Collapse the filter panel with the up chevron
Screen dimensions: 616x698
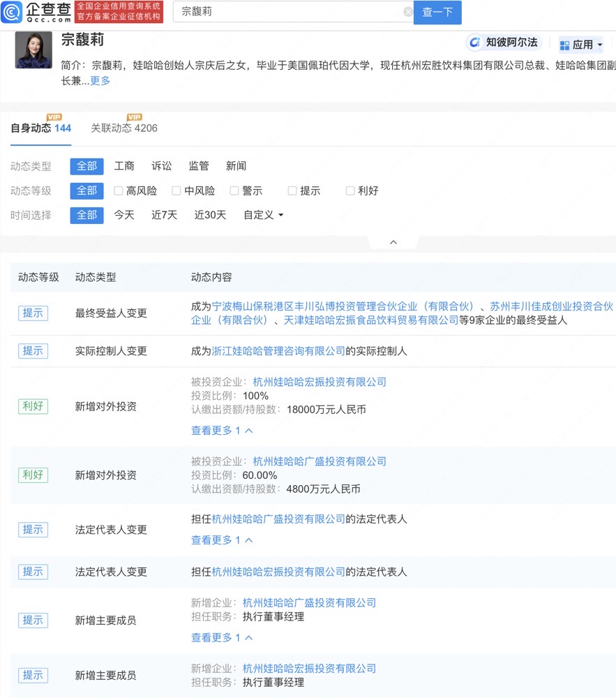click(393, 242)
